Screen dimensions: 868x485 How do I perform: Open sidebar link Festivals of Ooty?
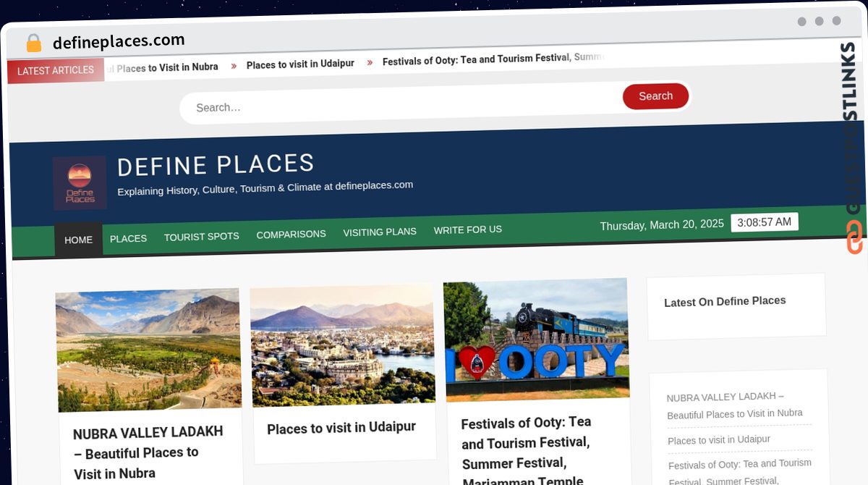pos(740,471)
